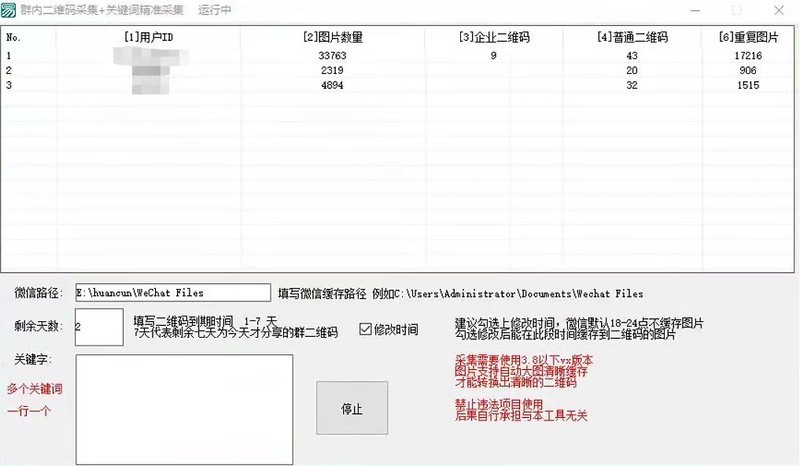Click inside the 关键字 text area
Image resolution: width=800 pixels, height=466 pixels.
point(184,408)
